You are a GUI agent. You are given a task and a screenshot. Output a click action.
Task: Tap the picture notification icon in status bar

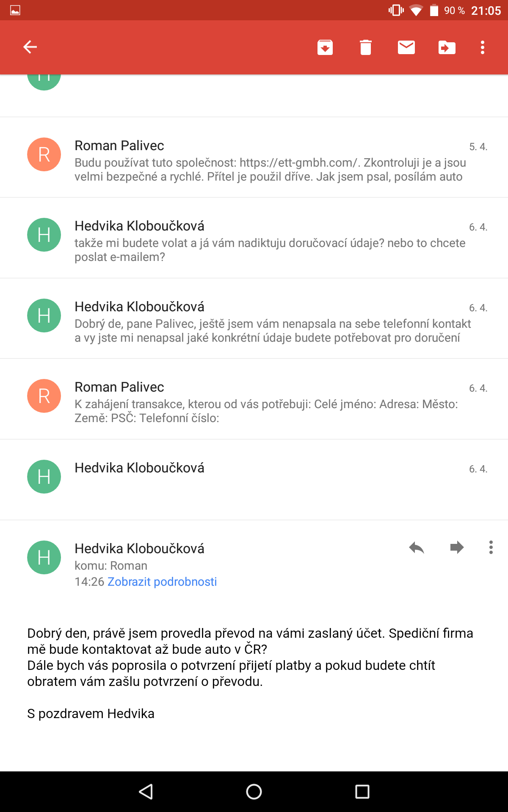15,10
